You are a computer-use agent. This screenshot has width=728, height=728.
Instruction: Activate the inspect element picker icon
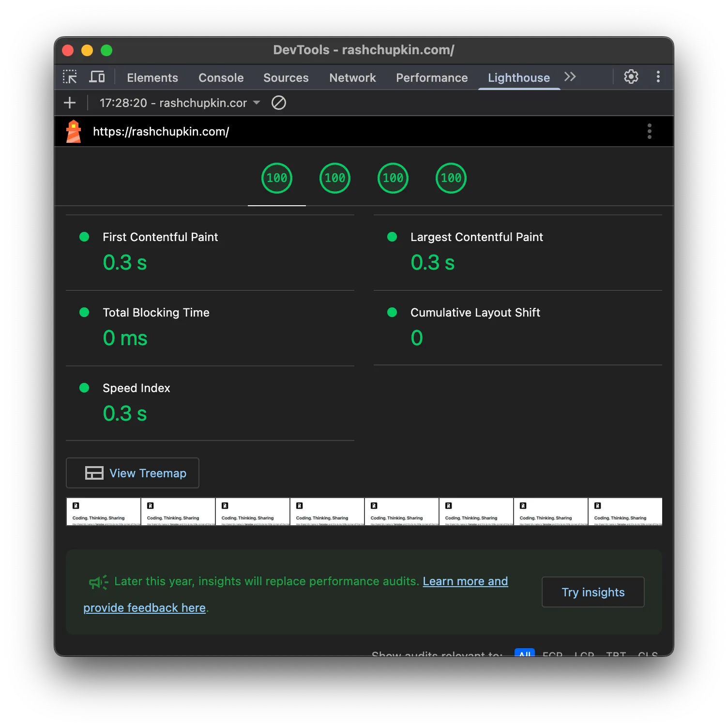70,77
